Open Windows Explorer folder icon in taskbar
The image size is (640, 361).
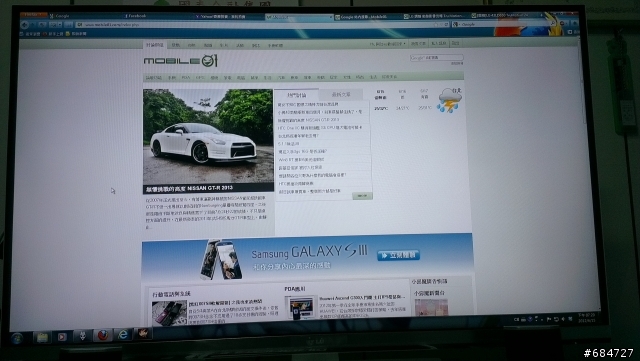(x=42, y=337)
